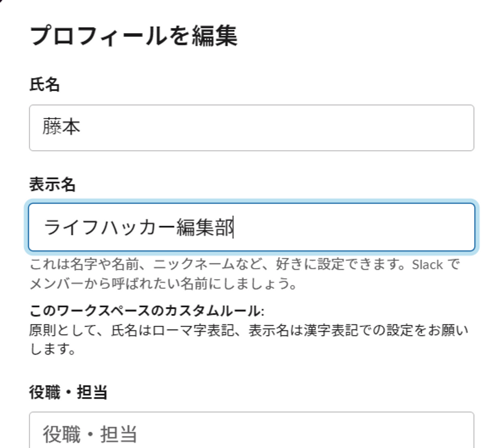The image size is (503, 448).
Task: Click the 氏名 input field containing 藤本
Action: (x=251, y=128)
